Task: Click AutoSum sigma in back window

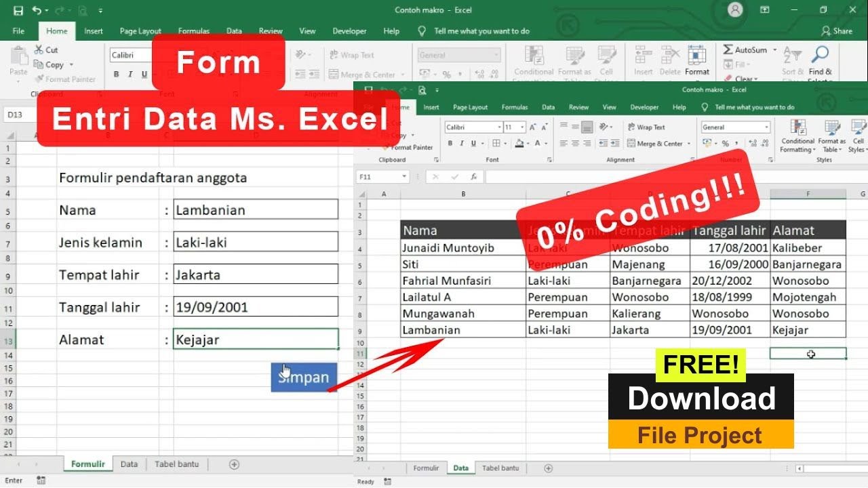Action: point(728,50)
